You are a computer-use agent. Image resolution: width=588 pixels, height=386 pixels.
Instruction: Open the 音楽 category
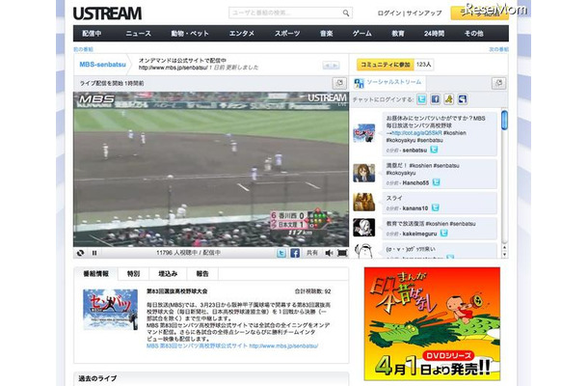(x=326, y=34)
